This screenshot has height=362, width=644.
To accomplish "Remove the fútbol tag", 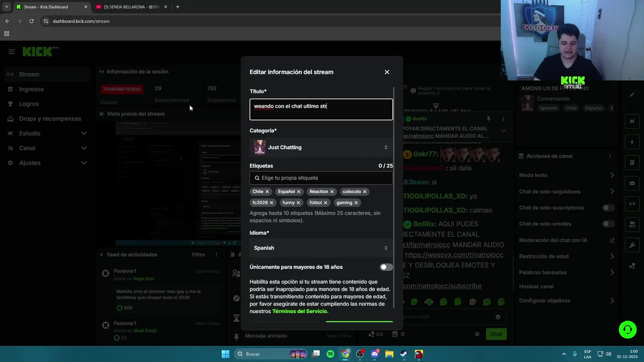I will [x=325, y=203].
